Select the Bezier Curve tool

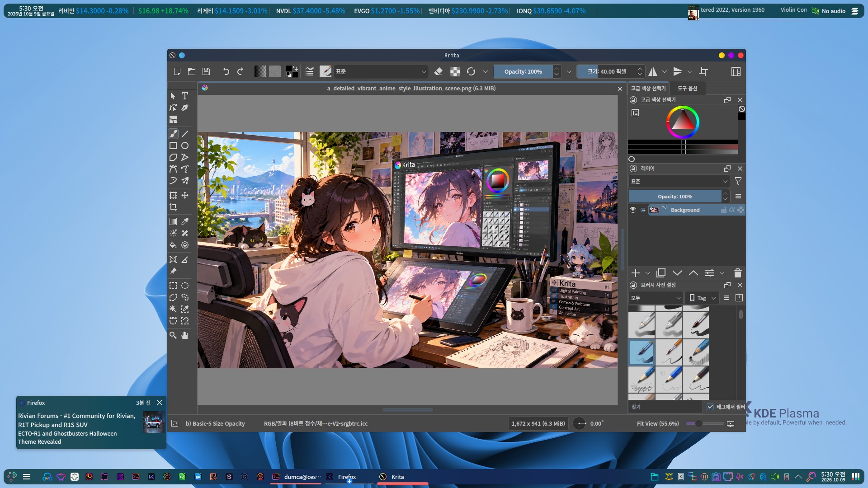click(x=173, y=169)
